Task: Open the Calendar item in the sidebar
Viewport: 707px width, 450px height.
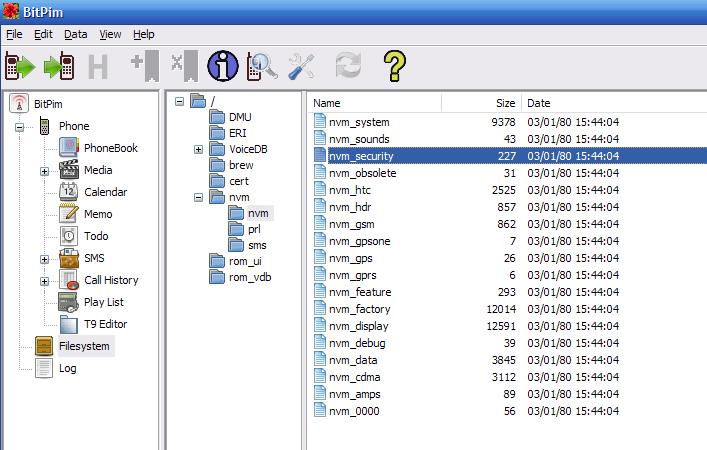Action: click(x=105, y=192)
